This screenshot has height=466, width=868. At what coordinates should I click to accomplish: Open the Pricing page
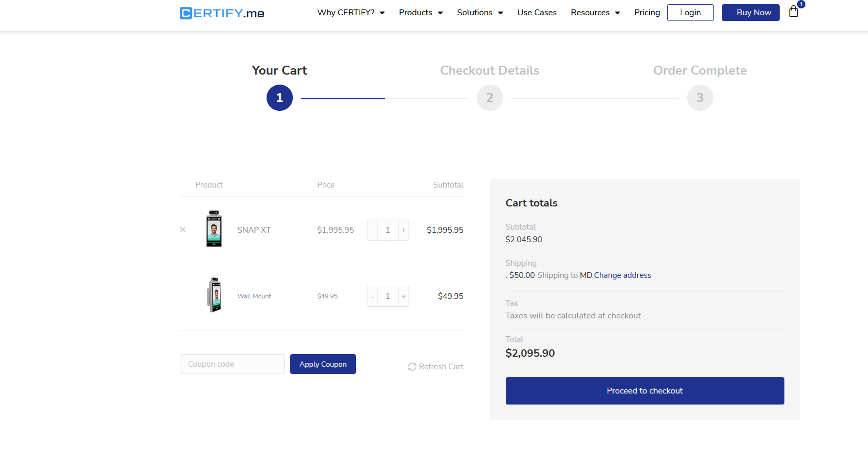pos(647,13)
